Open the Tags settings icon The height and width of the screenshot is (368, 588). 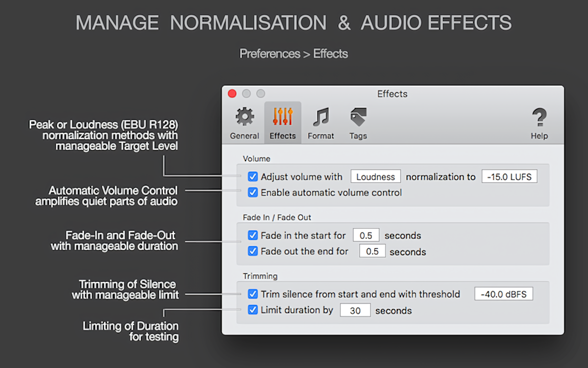[358, 122]
